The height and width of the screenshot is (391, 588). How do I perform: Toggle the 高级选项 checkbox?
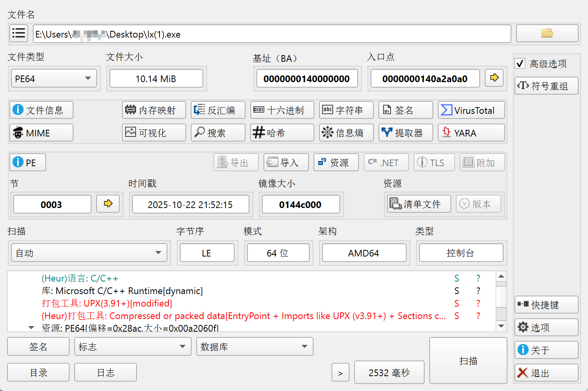coord(520,64)
